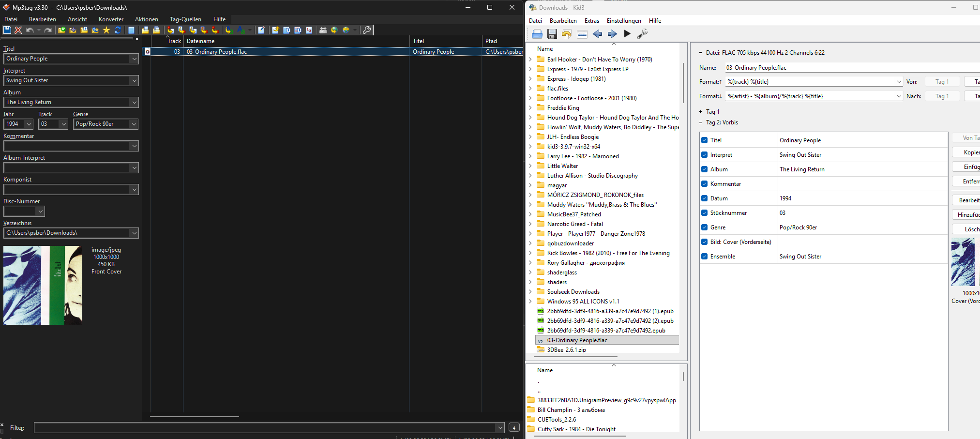Click the Save tag icon in Mp3tag toolbar
The height and width of the screenshot is (439, 980).
[7, 30]
